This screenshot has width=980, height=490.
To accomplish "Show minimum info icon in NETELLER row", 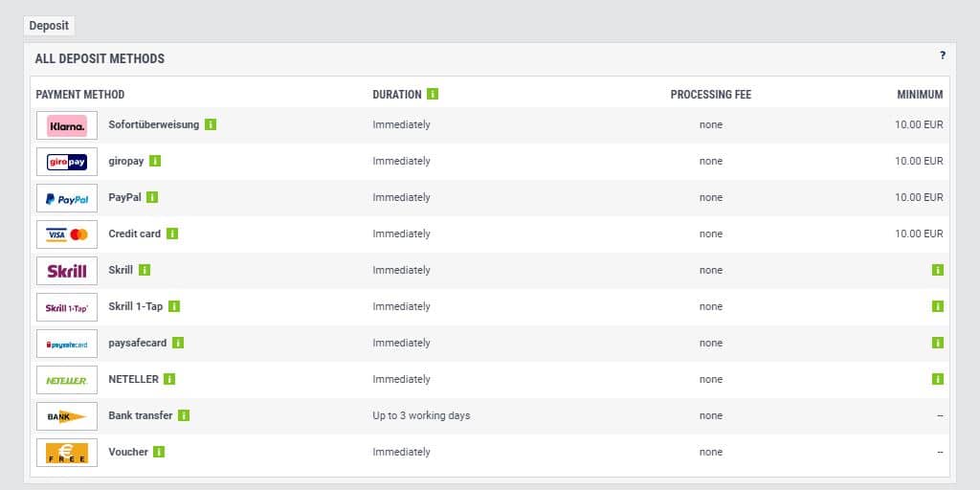I will [938, 379].
